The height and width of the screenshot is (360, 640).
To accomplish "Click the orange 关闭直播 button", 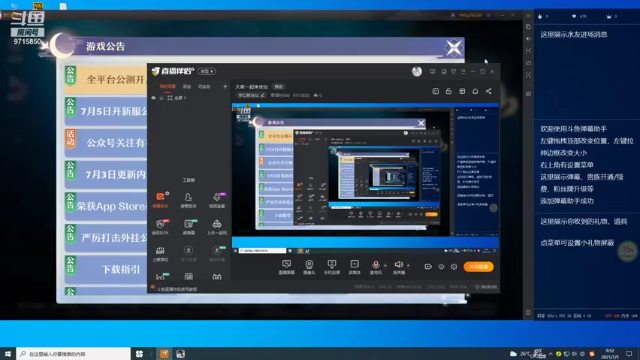I will pyautogui.click(x=478, y=267).
